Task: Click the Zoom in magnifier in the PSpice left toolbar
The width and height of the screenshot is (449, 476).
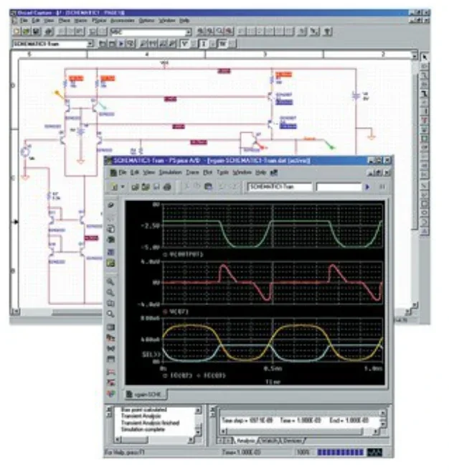Action: click(110, 282)
